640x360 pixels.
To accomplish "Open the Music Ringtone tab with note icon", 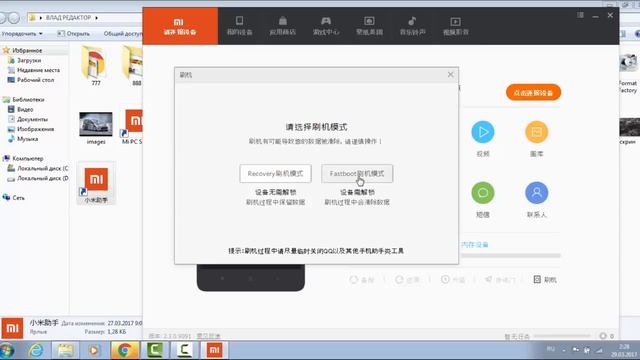I will [412, 26].
